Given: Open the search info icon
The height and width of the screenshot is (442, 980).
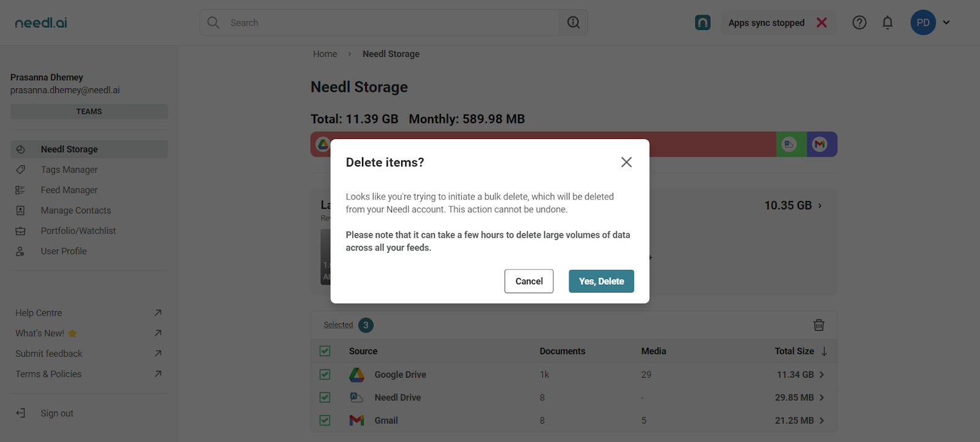Looking at the screenshot, I should coord(573,23).
